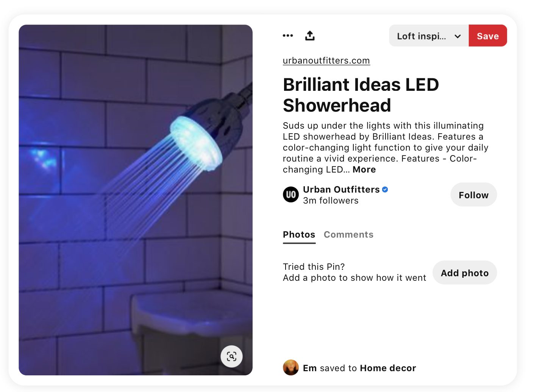Select the Photos tab
This screenshot has width=534, height=392.
pyautogui.click(x=299, y=235)
